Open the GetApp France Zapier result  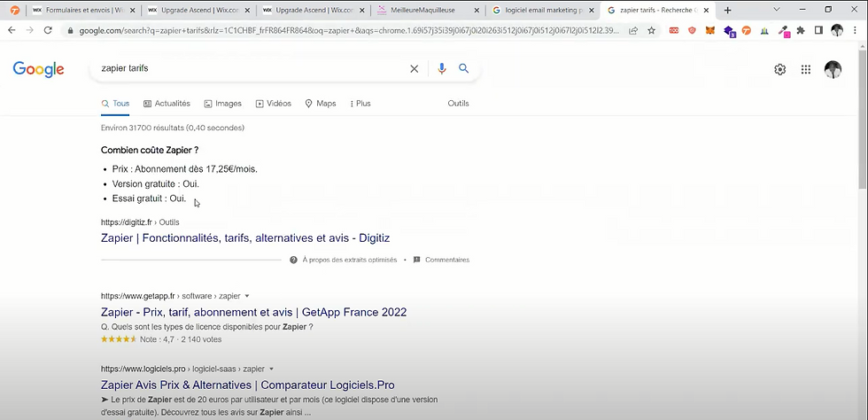point(253,313)
